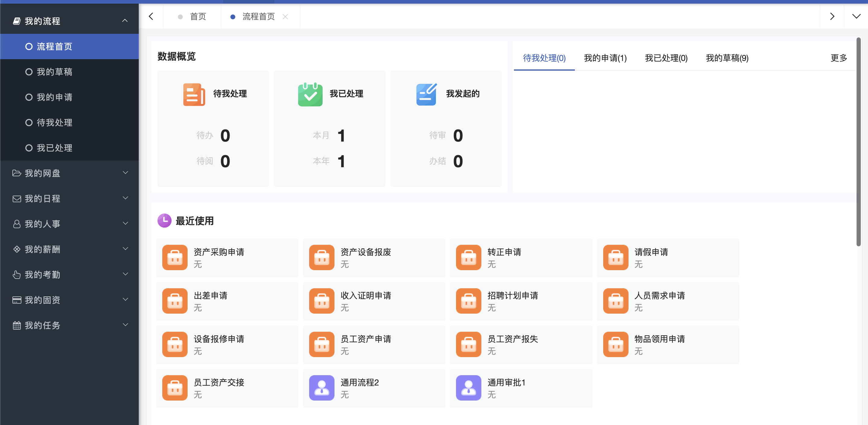
Task: Click the envelope icon next to 我的日程
Action: point(17,199)
